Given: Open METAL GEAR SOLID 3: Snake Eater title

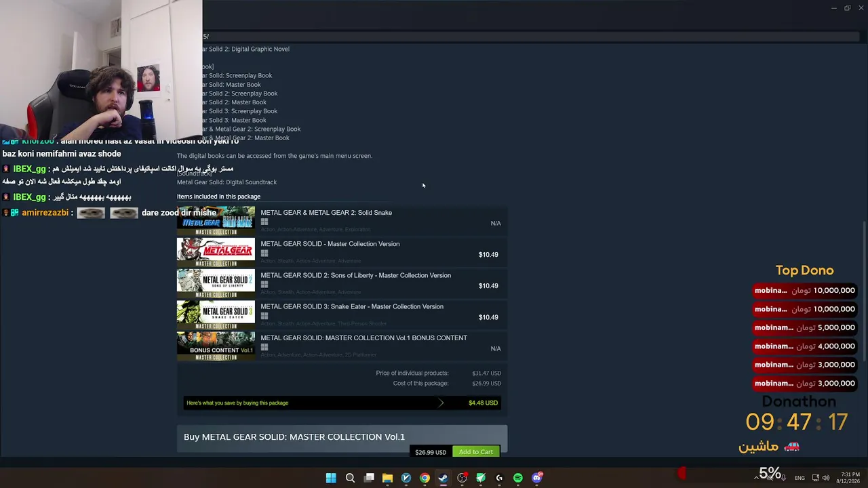Looking at the screenshot, I should 352,306.
